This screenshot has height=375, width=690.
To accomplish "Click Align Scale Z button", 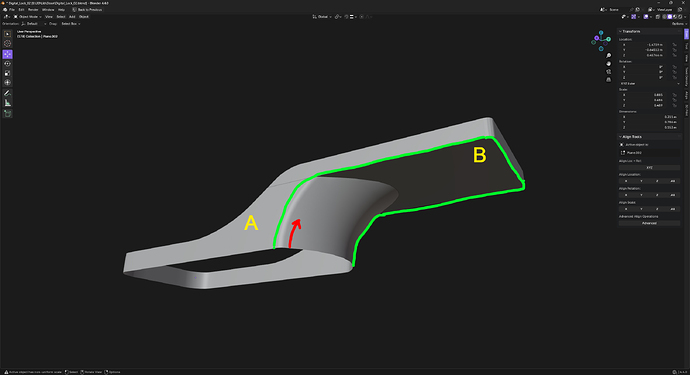I will point(657,209).
